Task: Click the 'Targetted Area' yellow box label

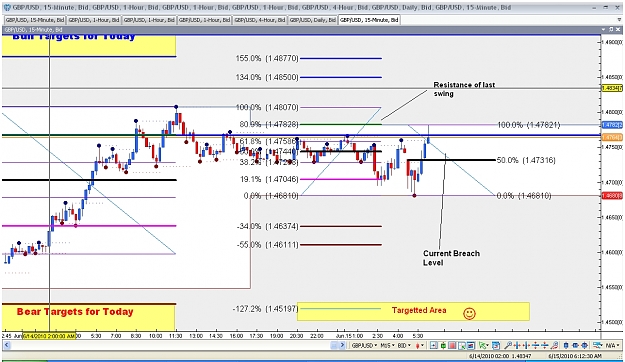Action: pyautogui.click(x=419, y=310)
